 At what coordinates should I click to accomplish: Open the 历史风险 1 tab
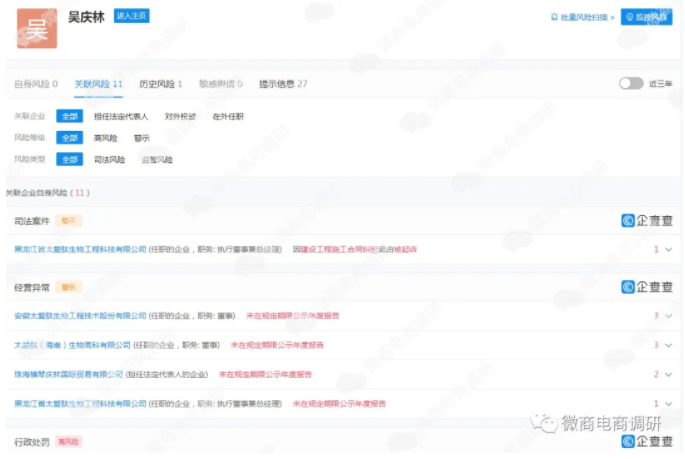pos(160,84)
